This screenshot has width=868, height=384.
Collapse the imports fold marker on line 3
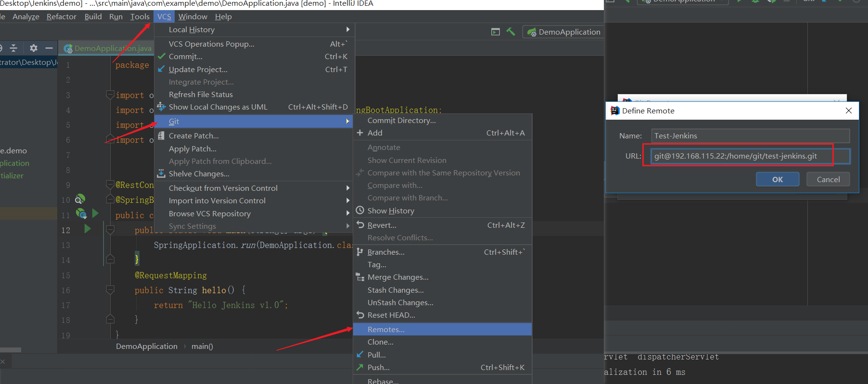pyautogui.click(x=110, y=95)
